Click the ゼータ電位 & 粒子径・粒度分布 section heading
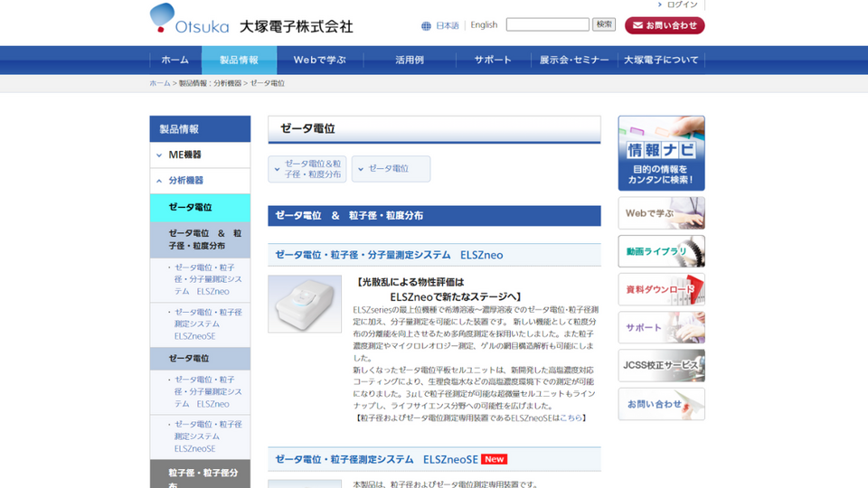Viewport: 868px width, 488px height. [434, 216]
